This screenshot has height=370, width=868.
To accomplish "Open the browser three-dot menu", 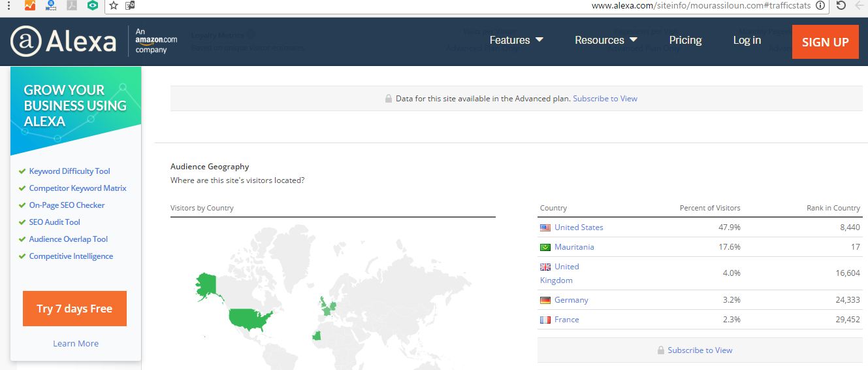I will 8,5.
